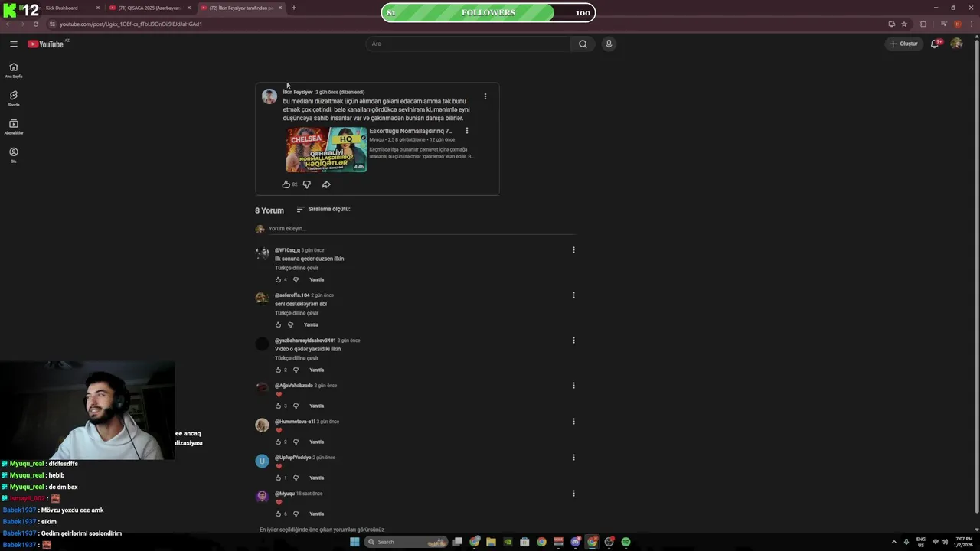Click the followers goal progress bar
The height and width of the screenshot is (551, 980).
pyautogui.click(x=488, y=12)
